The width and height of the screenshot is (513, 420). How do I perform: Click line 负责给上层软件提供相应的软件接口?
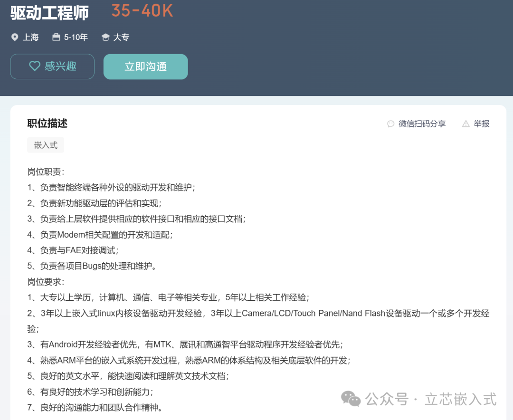136,219
